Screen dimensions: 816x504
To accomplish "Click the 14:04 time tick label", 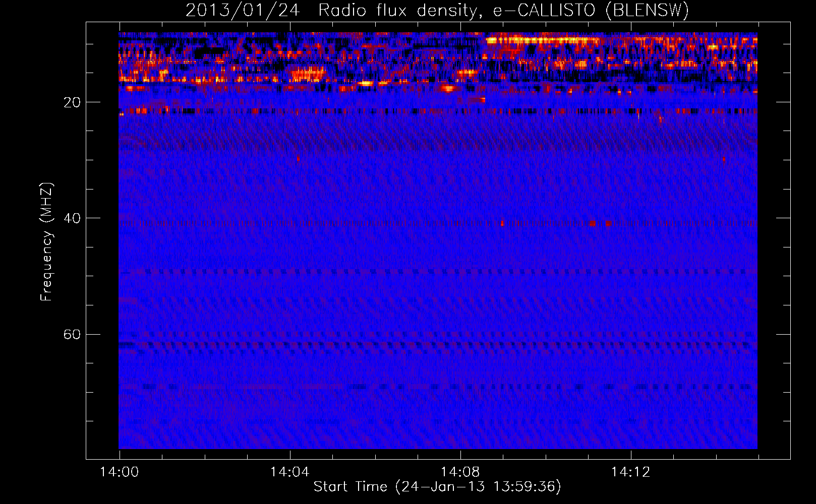I will point(290,472).
